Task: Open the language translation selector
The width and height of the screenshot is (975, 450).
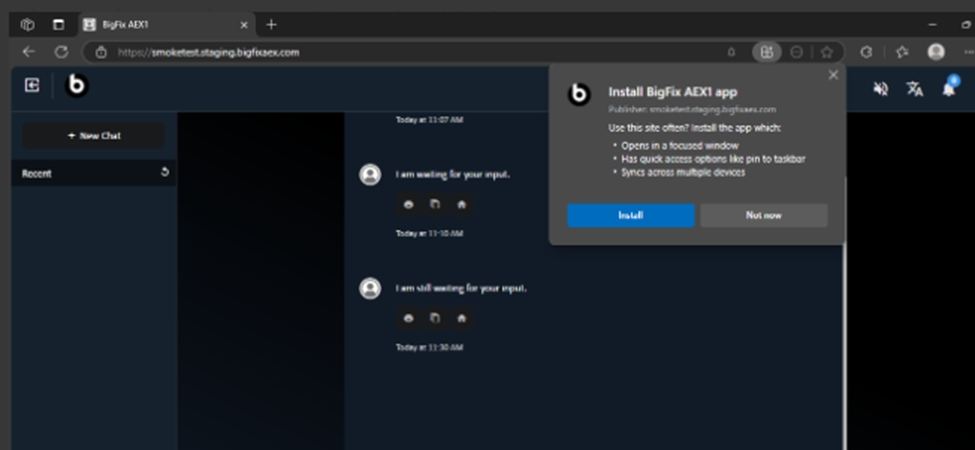Action: click(915, 89)
